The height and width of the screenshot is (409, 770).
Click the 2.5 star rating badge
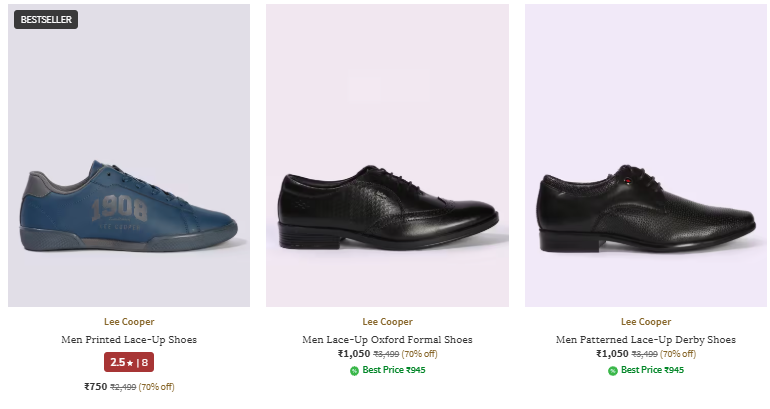pos(128,363)
